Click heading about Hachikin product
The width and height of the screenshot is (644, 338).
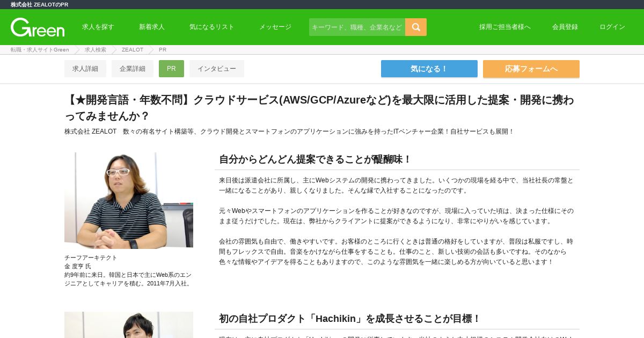pyautogui.click(x=350, y=319)
